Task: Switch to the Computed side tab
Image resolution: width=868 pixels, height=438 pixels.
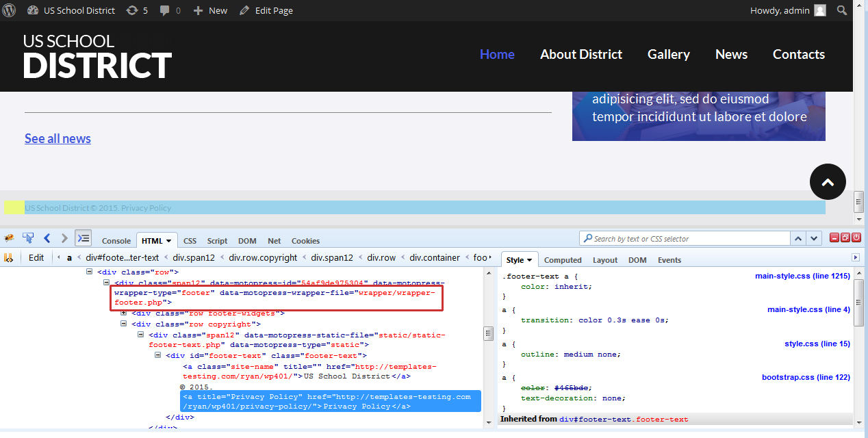Action: click(x=563, y=260)
